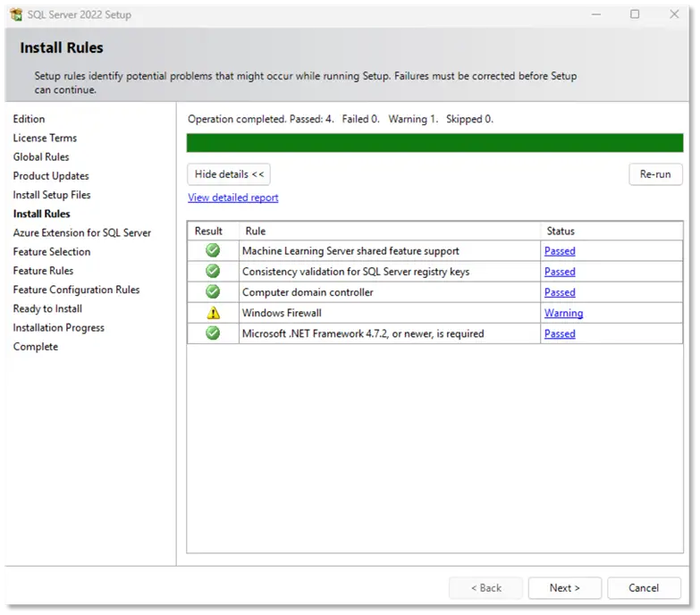Image resolution: width=700 pixels, height=615 pixels.
Task: Select the Complete step in sidebar
Action: [36, 346]
